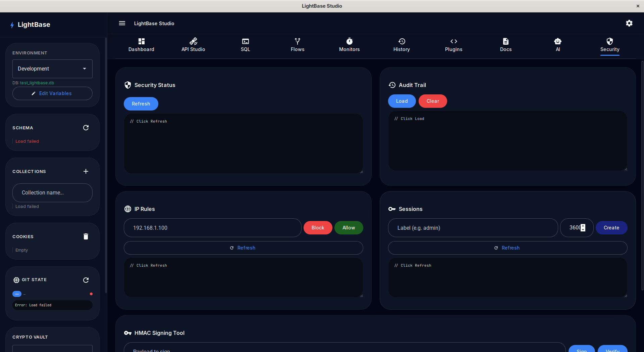This screenshot has width=644, height=352.
Task: Load the Audit Trail
Action: point(402,101)
